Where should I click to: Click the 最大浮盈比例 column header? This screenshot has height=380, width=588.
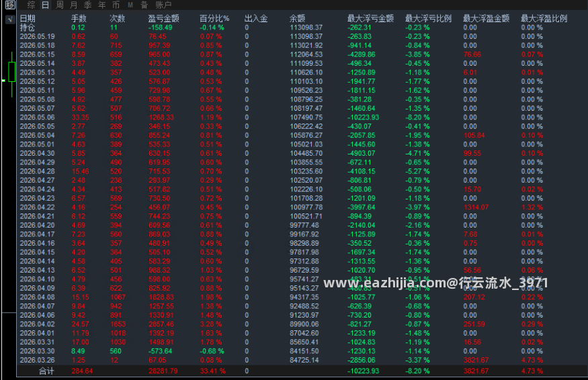click(x=544, y=18)
